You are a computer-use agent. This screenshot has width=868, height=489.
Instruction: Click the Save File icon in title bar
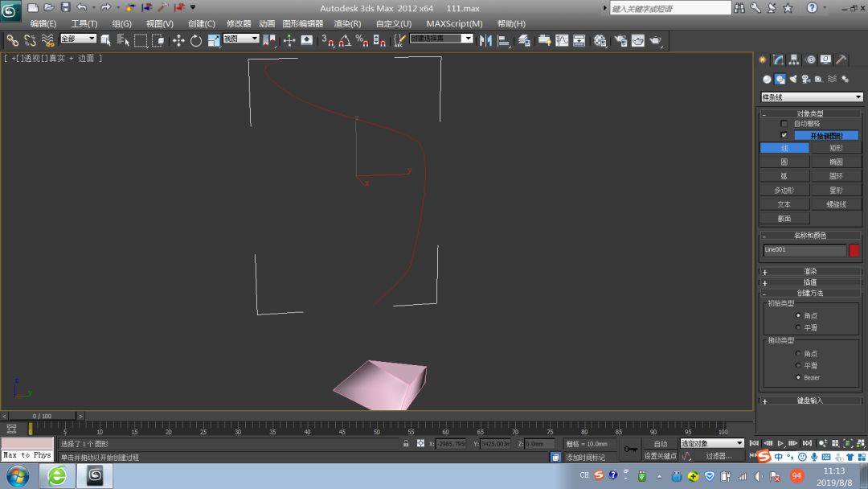65,7
